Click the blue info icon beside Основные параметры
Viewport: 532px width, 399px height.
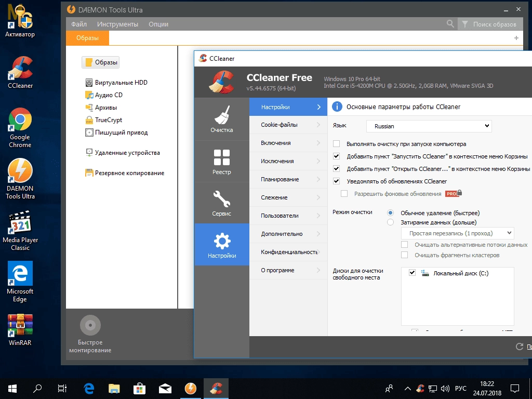pos(337,107)
